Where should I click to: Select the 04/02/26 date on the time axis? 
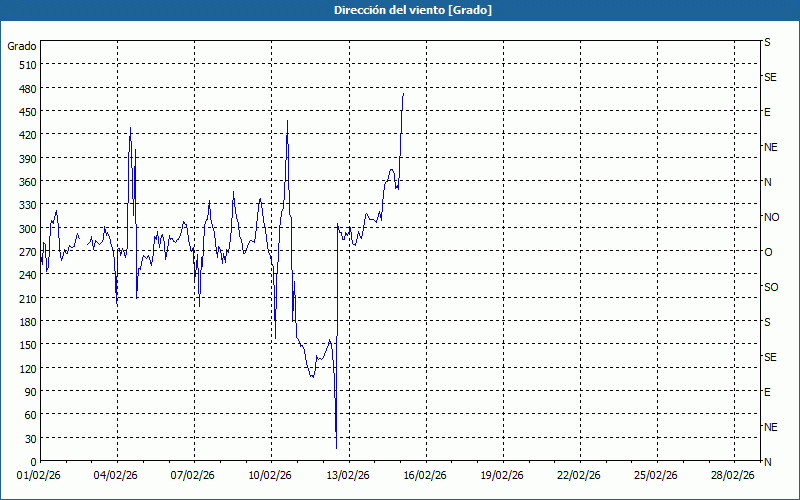tap(117, 476)
